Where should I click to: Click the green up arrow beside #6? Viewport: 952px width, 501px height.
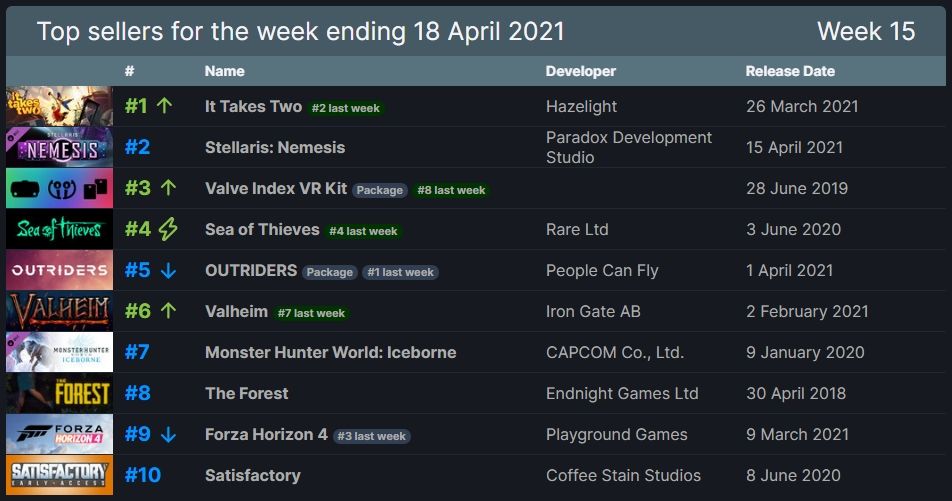coord(168,311)
